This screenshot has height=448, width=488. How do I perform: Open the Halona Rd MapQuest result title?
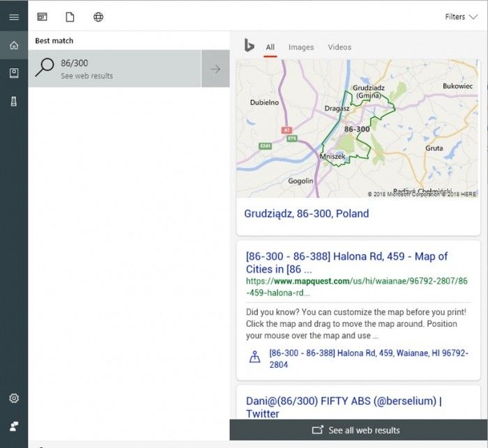point(346,263)
